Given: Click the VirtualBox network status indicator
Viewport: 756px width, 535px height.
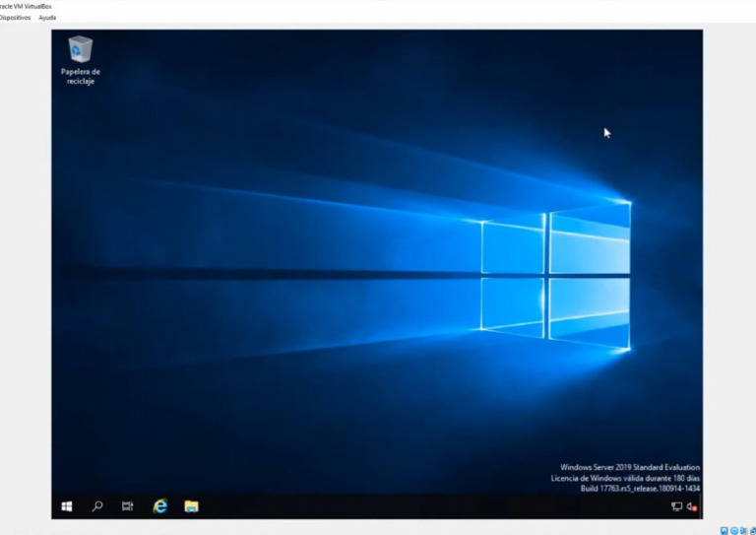Looking at the screenshot, I should click(753, 531).
